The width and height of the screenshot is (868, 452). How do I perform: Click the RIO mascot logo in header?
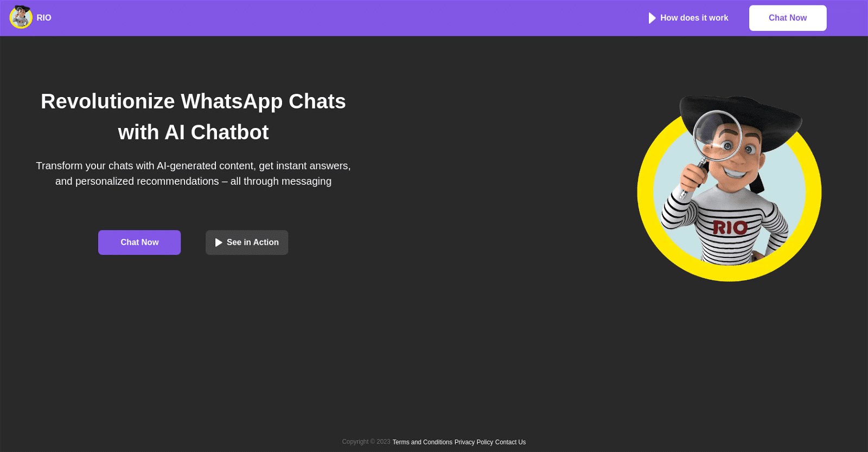(x=21, y=17)
